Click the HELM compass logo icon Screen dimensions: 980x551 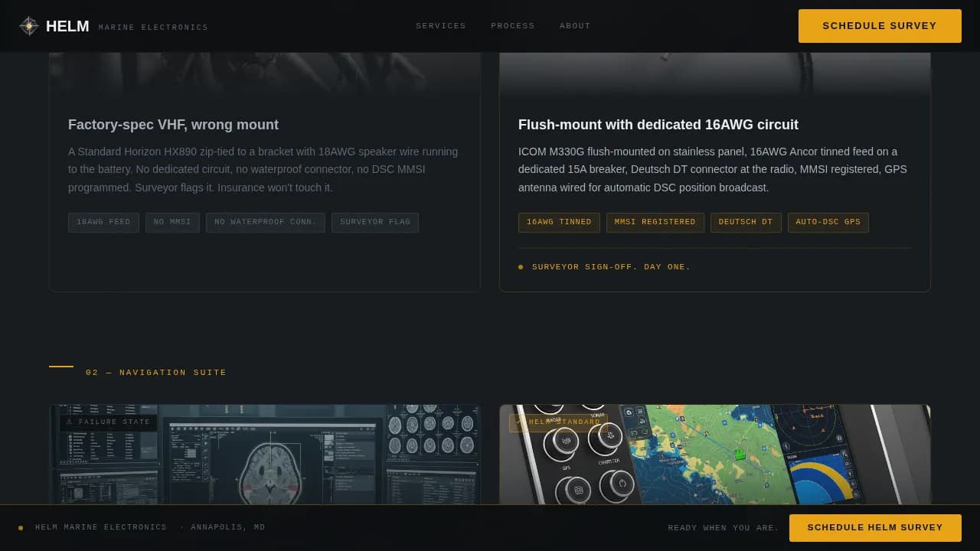(29, 26)
